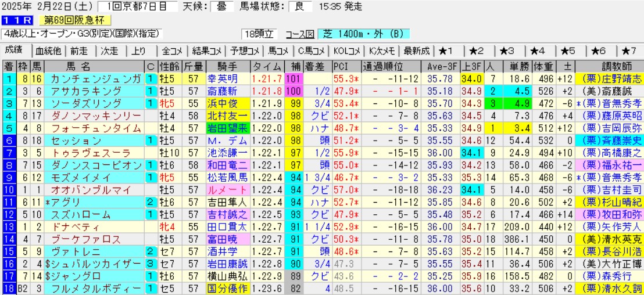This screenshot has width=644, height=295.
Task: Select the 結果コメ tab
Action: (x=207, y=51)
